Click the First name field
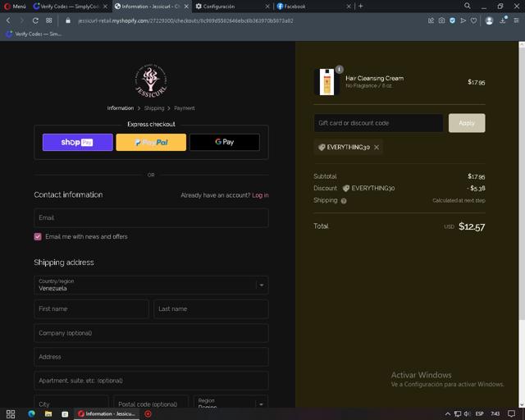Screen dimensions: 525x420 point(91,308)
